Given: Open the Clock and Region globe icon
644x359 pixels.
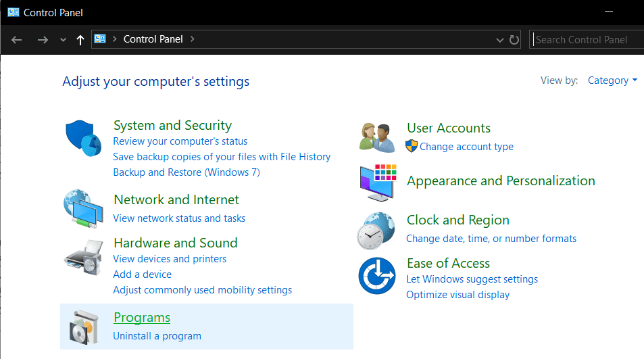Looking at the screenshot, I should click(x=376, y=231).
